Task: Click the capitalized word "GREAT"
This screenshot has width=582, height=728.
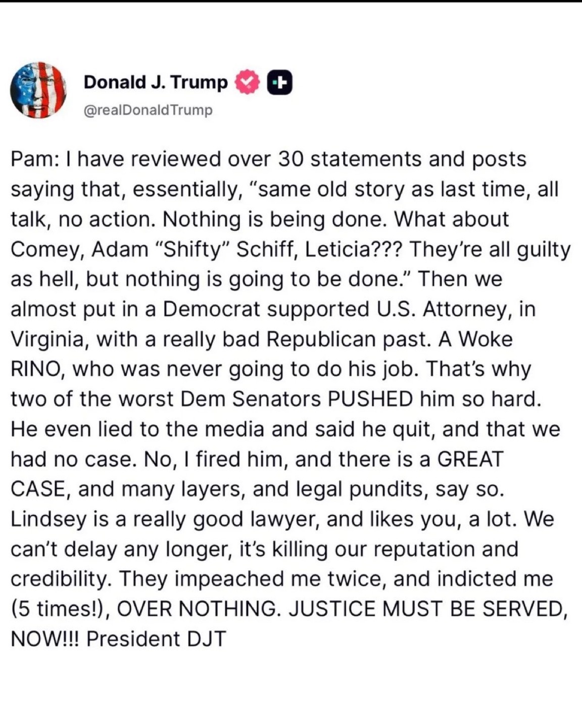Action: point(470,459)
